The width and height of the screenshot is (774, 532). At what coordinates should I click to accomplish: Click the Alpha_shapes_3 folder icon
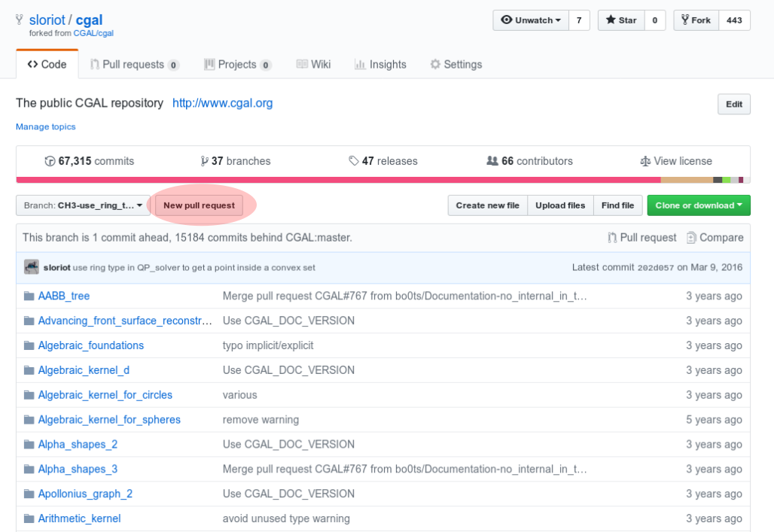pos(29,469)
